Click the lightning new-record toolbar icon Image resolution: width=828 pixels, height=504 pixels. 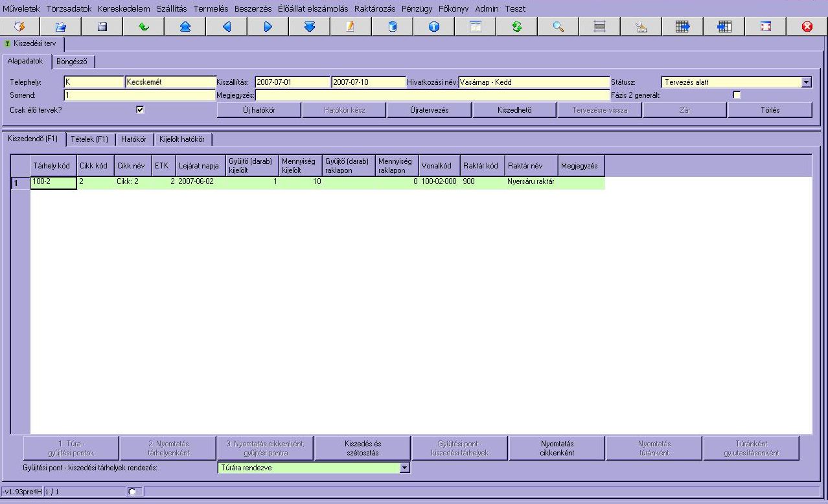click(x=19, y=27)
